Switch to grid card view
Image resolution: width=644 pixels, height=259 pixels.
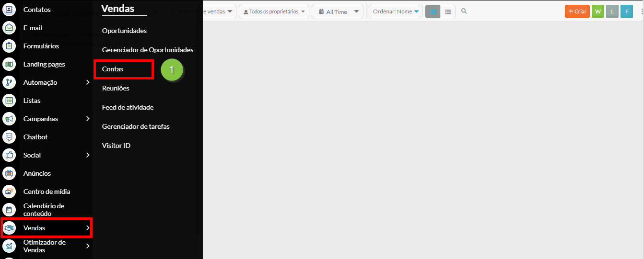[433, 11]
